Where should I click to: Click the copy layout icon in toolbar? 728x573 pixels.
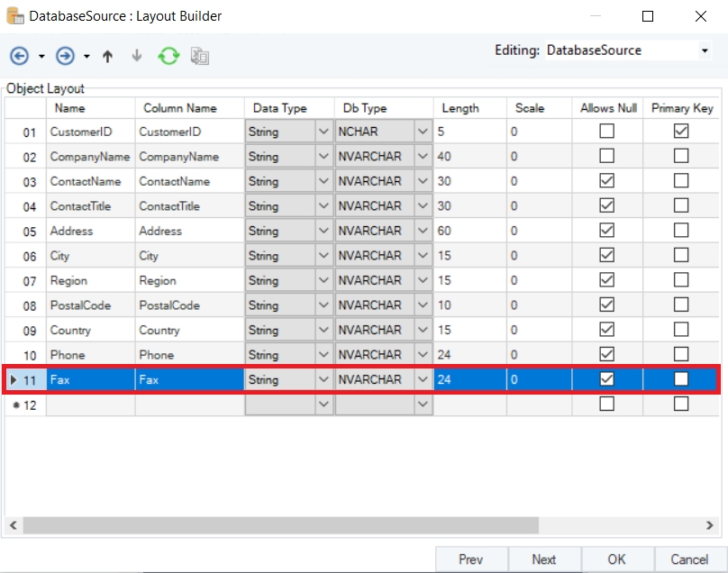(x=199, y=56)
